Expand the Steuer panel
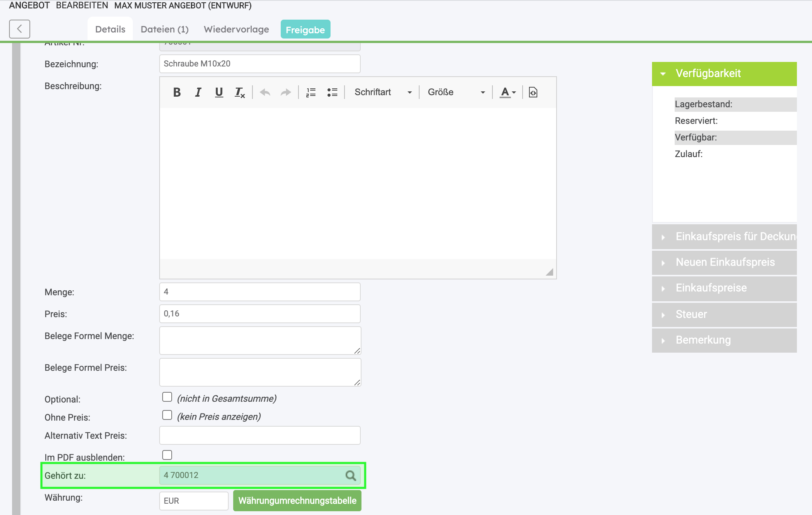The image size is (812, 515). click(724, 314)
